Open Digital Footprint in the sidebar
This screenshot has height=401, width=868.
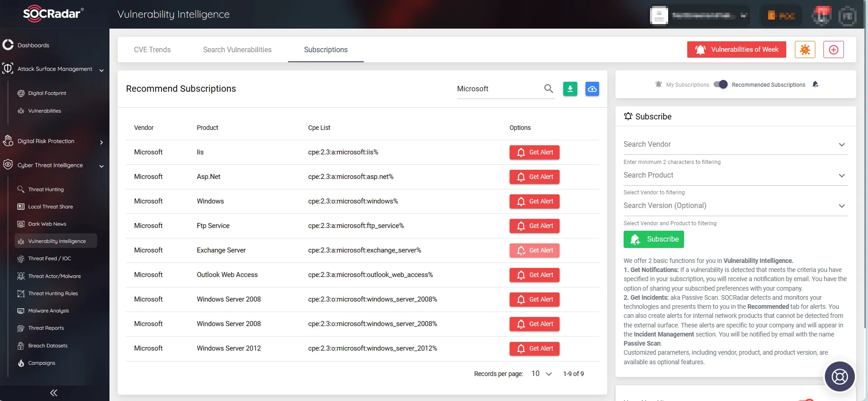(x=47, y=93)
